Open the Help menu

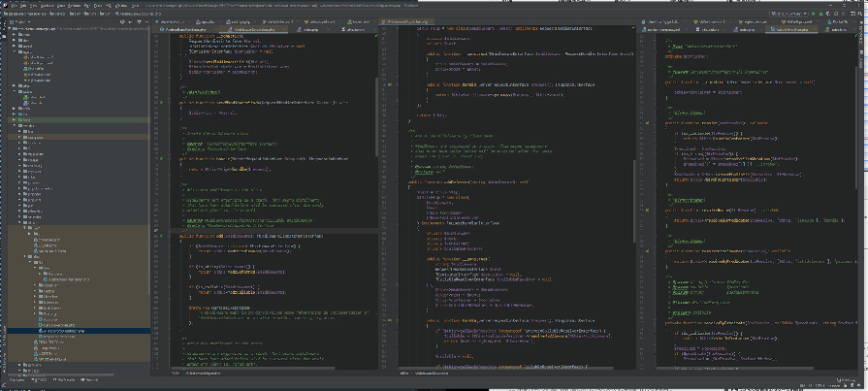[x=135, y=6]
